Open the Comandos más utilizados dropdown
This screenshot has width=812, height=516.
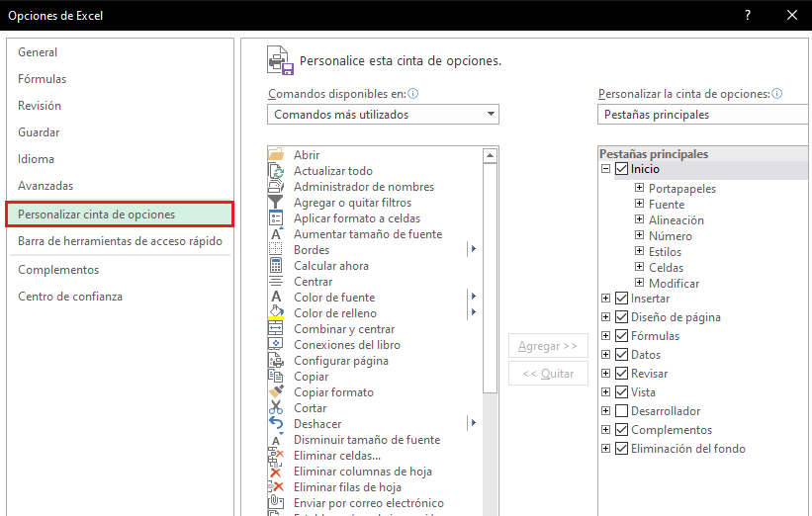tap(383, 115)
